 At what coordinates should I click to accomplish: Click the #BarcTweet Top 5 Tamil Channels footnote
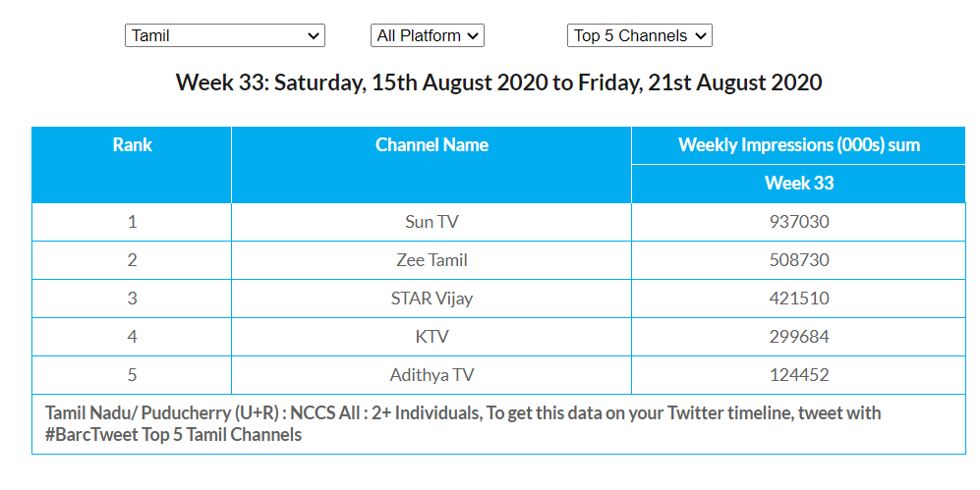point(174,434)
